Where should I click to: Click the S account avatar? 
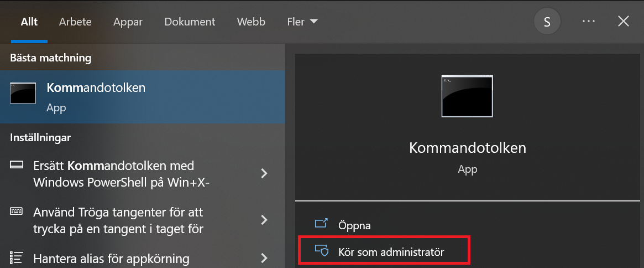click(547, 22)
